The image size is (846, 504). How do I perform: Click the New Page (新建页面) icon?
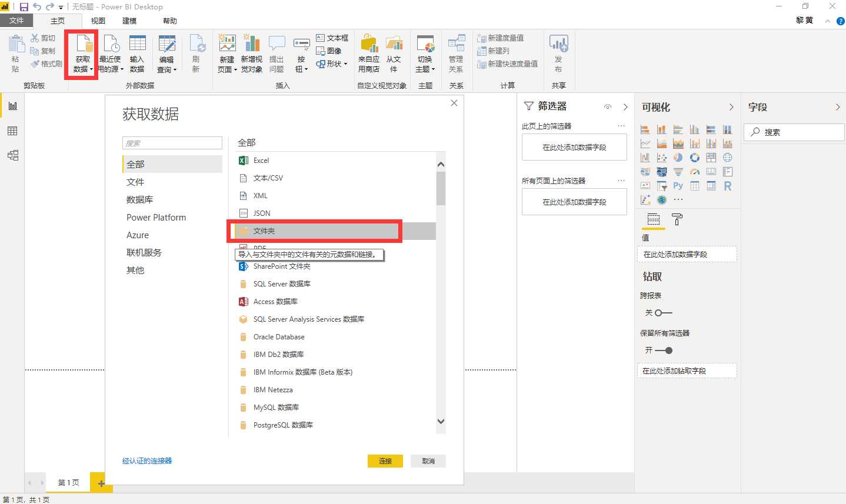click(227, 44)
